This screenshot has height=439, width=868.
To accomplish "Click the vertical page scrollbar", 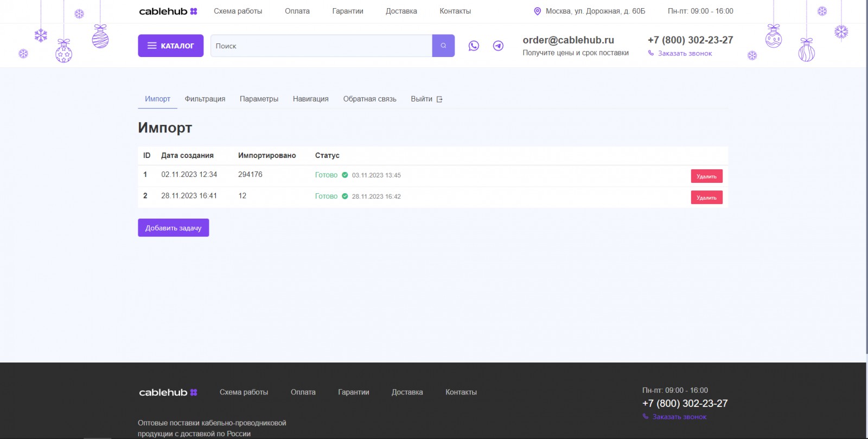I will click(x=866, y=176).
